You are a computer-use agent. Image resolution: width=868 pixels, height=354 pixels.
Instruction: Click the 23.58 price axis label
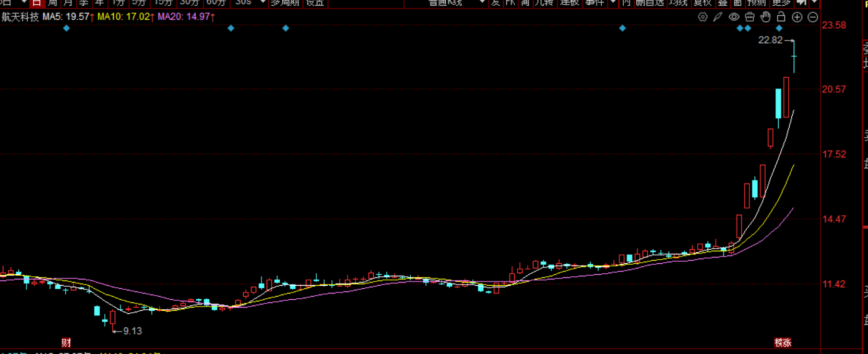pos(834,25)
